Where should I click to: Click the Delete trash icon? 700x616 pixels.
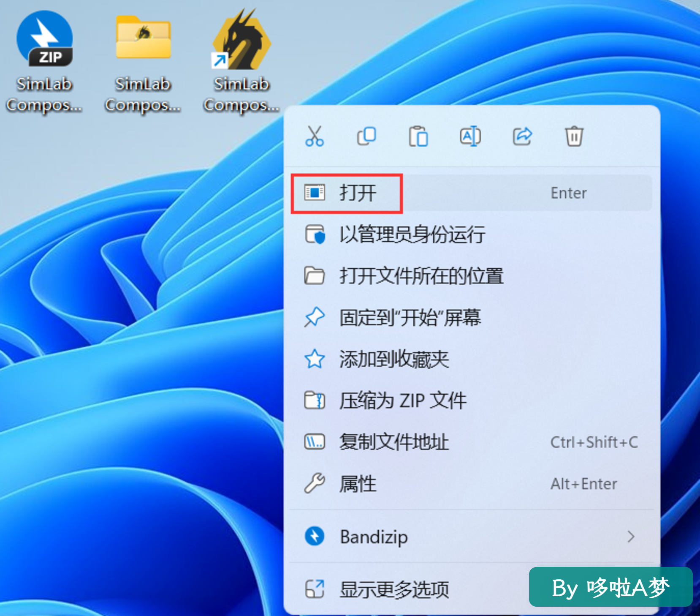(574, 136)
